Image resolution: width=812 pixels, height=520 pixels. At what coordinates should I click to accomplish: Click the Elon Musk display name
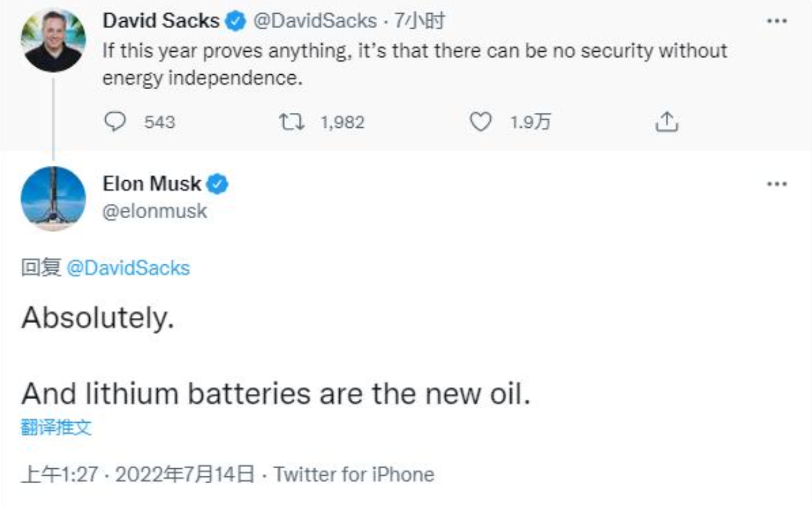pos(152,184)
